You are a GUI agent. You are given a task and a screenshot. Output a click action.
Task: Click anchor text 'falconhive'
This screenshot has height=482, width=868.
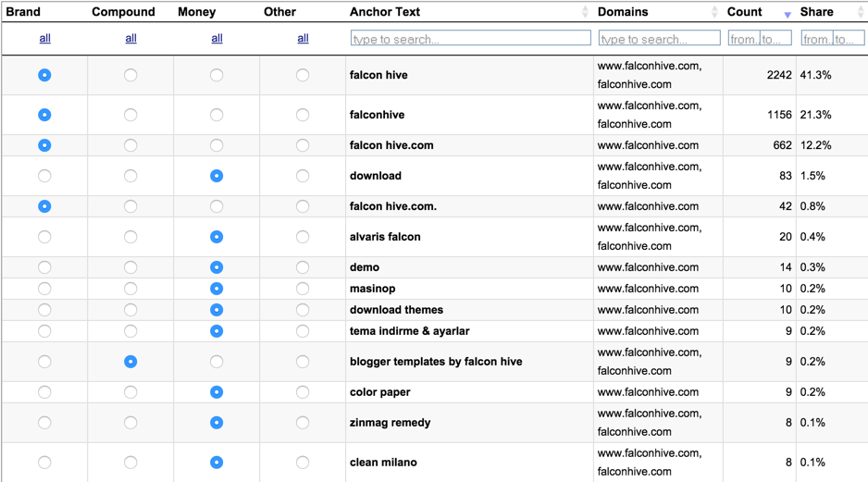click(377, 115)
